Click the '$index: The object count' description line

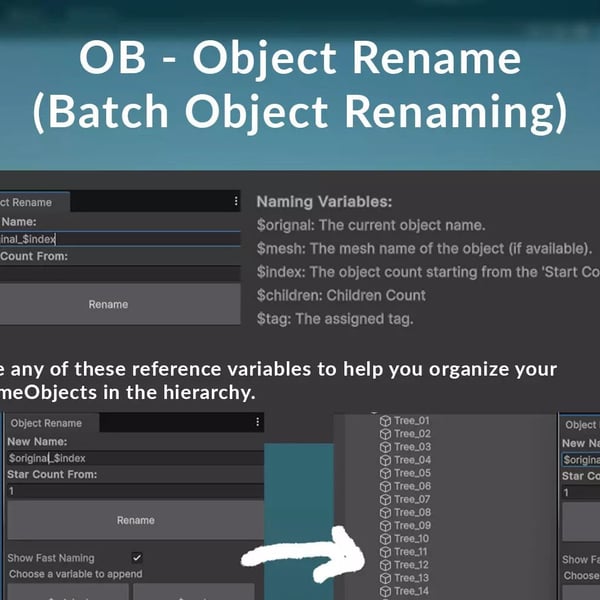tap(428, 272)
